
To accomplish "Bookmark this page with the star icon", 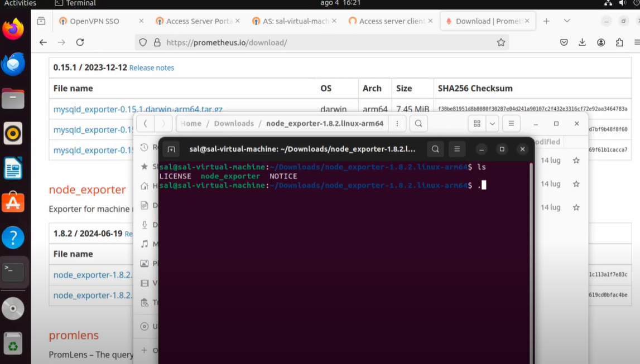I will [501, 42].
